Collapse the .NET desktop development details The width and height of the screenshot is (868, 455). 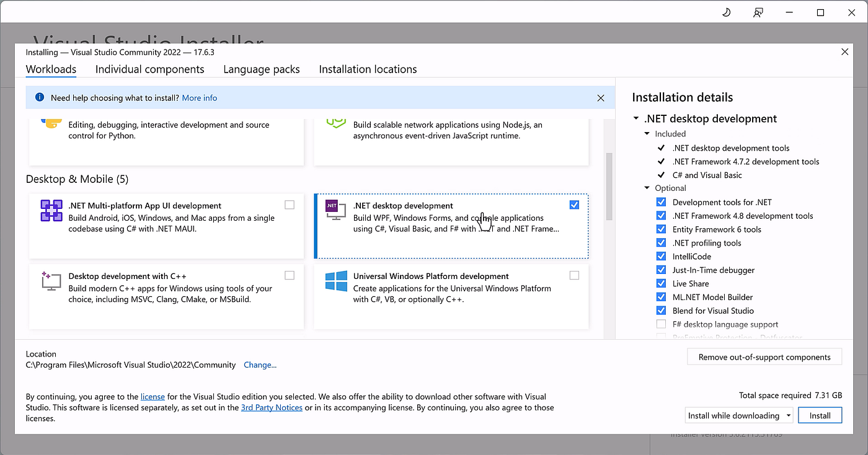635,119
